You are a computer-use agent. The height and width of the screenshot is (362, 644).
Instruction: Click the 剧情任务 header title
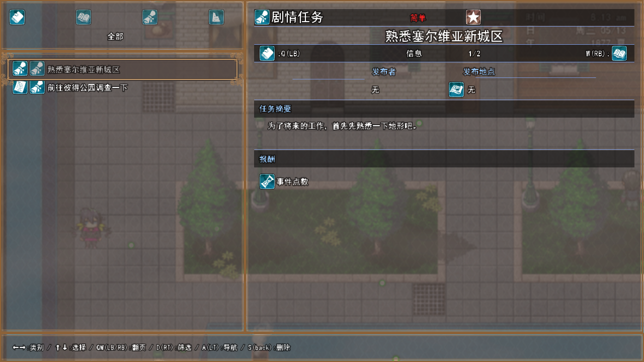coord(297,18)
